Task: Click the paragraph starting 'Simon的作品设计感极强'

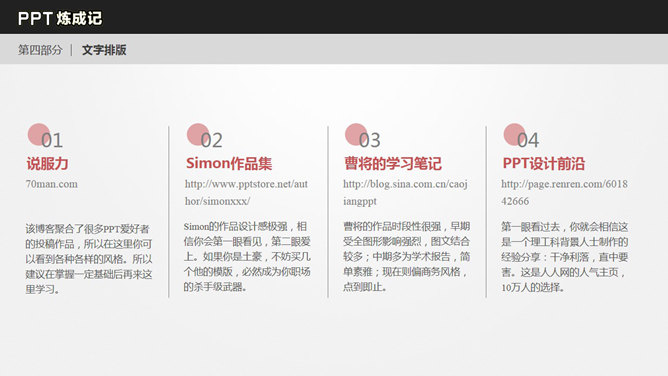Action: click(x=247, y=256)
